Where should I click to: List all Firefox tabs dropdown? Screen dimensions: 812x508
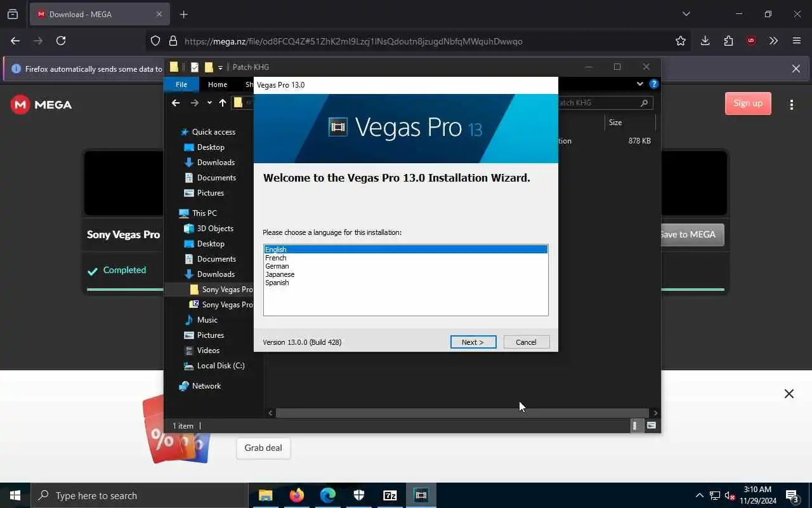coord(686,14)
